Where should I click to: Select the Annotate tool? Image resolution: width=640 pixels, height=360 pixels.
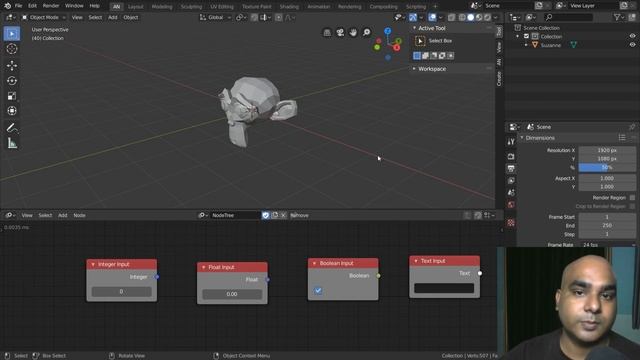click(x=12, y=128)
